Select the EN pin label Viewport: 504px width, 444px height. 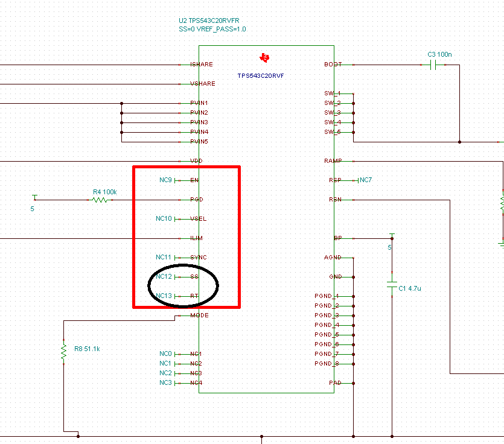pos(194,180)
